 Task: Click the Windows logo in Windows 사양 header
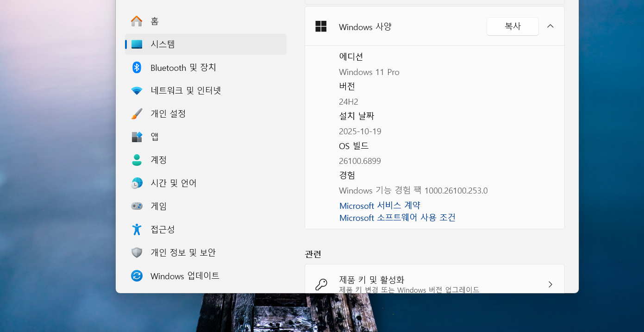pyautogui.click(x=321, y=26)
